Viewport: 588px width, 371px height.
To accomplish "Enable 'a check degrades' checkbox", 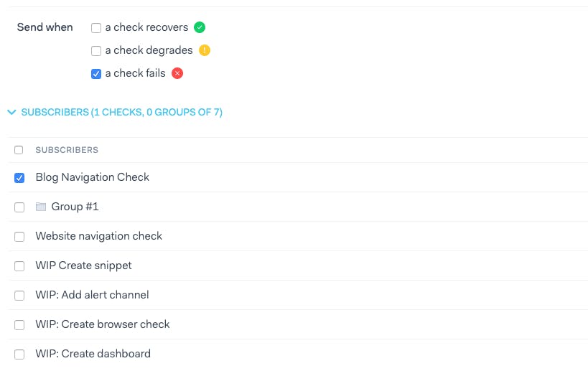I will click(96, 50).
